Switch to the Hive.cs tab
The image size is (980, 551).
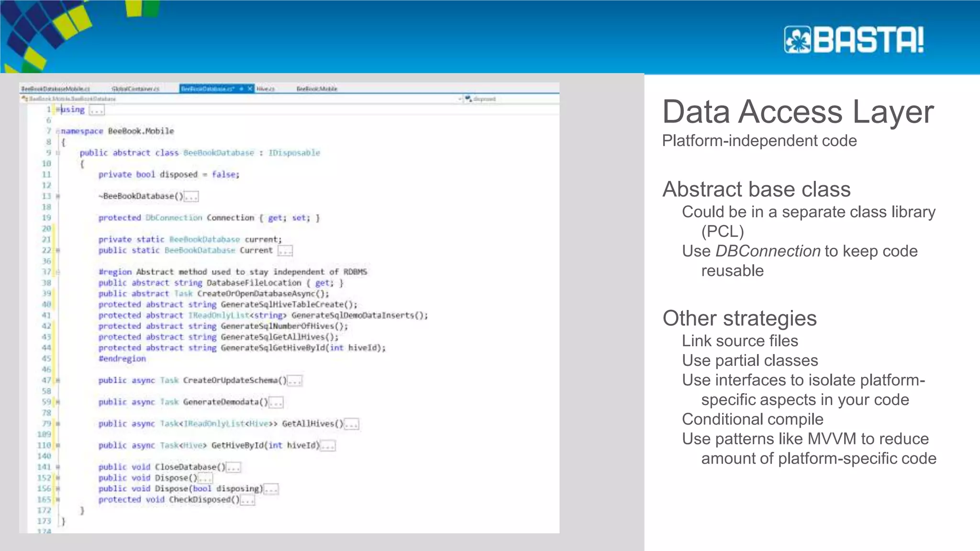tap(266, 88)
